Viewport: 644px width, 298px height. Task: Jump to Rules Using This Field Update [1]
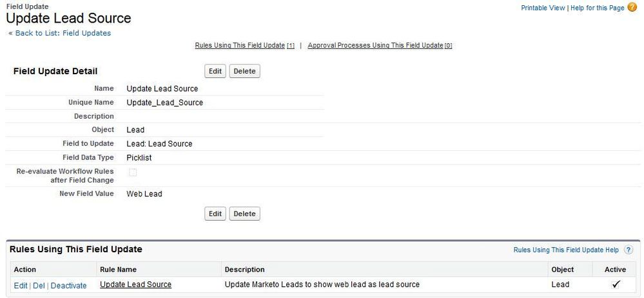(x=244, y=46)
